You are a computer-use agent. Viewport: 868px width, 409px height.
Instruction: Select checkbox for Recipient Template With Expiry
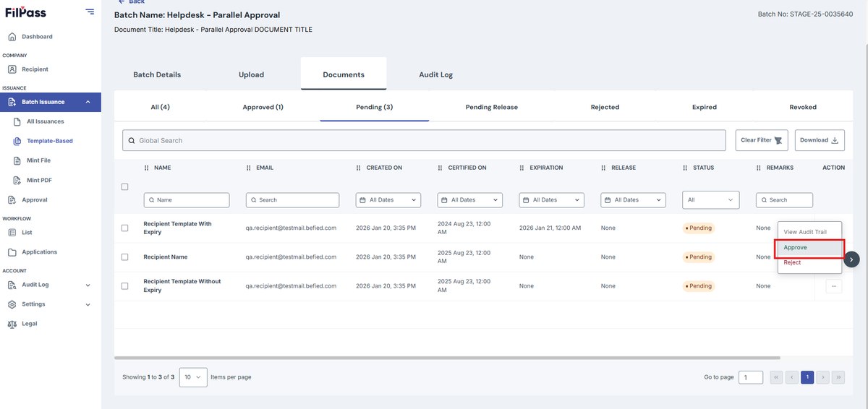click(125, 228)
